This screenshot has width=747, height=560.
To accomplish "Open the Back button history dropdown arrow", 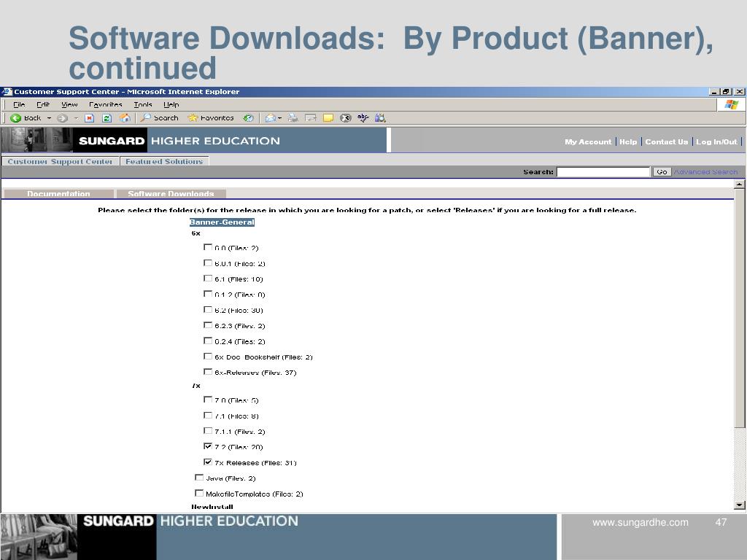I will (49, 118).
